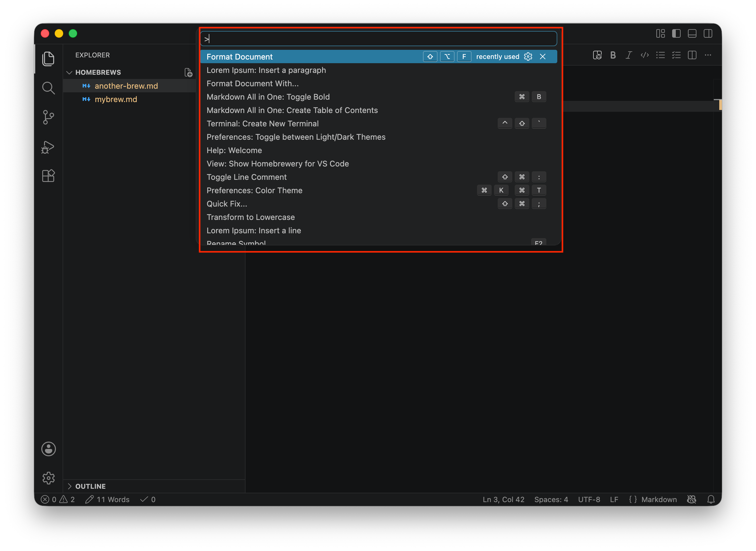Screen dimensions: 756x551
Task: Go to line via Ln 3, Col 42
Action: pos(503,499)
